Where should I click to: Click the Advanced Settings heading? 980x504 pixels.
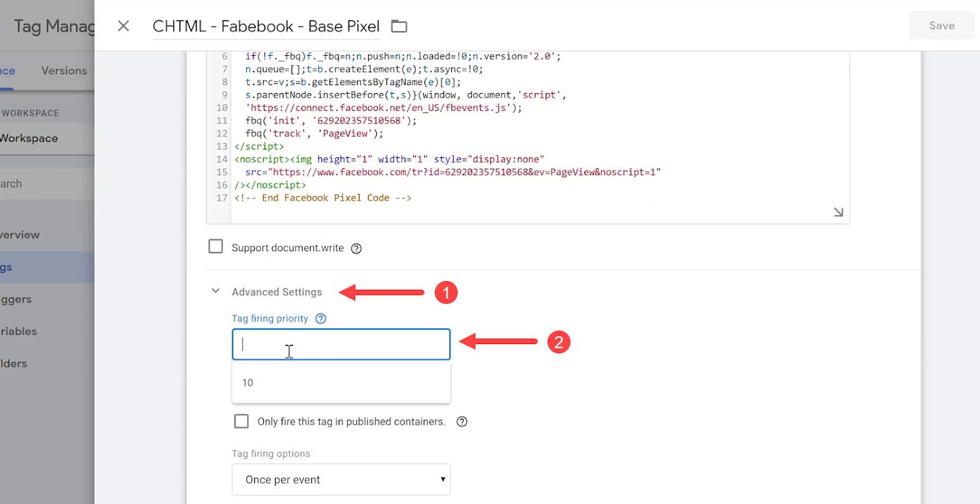pos(277,292)
